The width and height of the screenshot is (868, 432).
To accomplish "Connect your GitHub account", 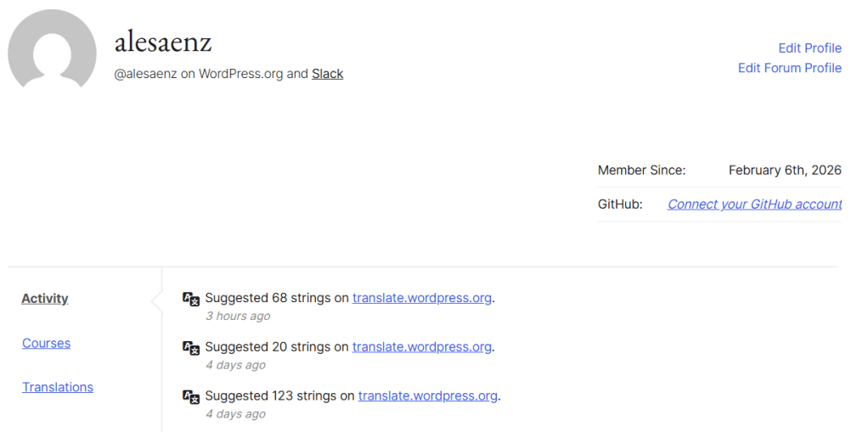I will pos(754,204).
